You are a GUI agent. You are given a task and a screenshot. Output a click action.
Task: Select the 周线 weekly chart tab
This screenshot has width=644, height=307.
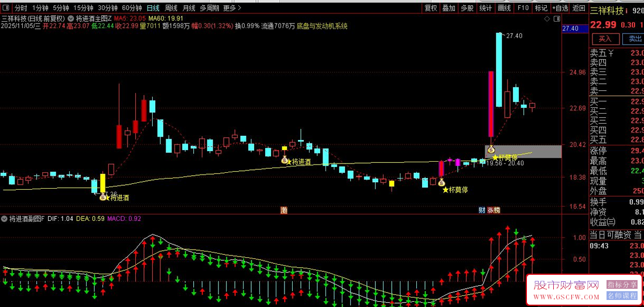click(x=171, y=8)
